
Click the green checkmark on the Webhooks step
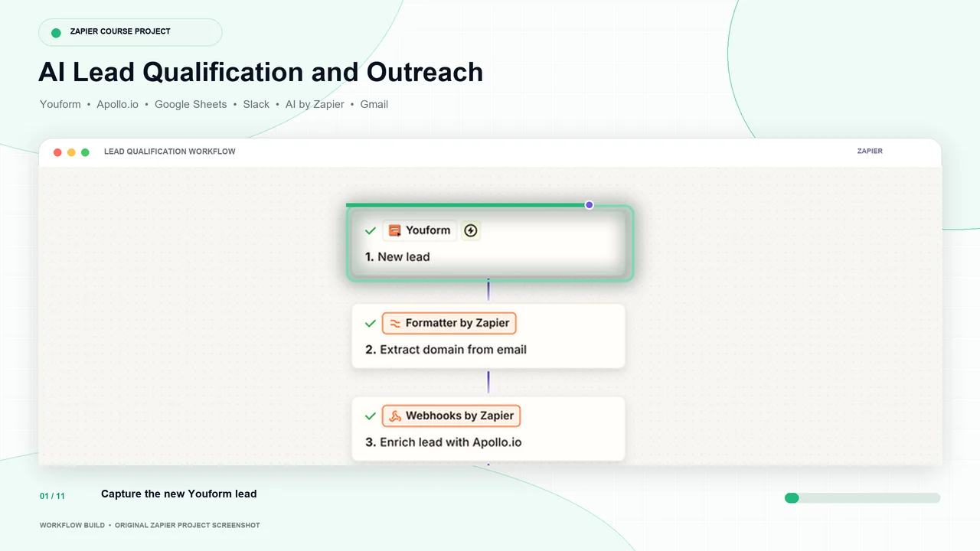point(371,416)
